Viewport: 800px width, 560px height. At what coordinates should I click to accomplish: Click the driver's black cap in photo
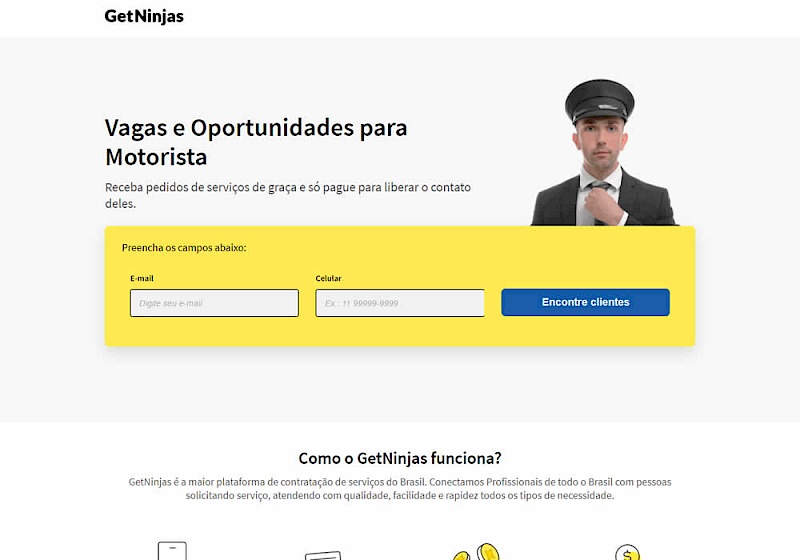coord(599,100)
